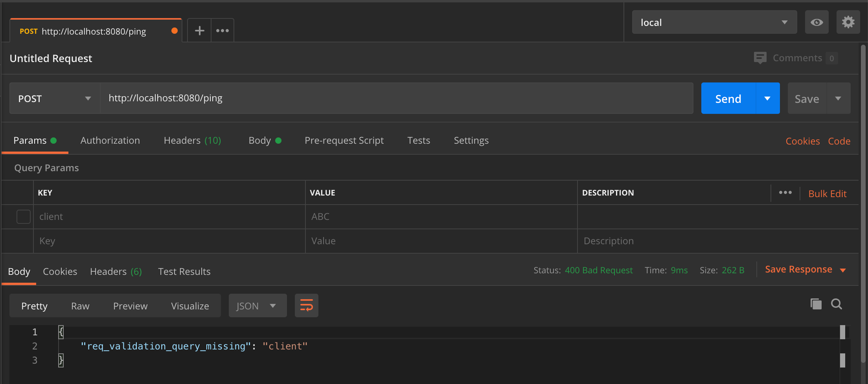This screenshot has width=868, height=384.
Task: Search within the response body
Action: pos(837,304)
